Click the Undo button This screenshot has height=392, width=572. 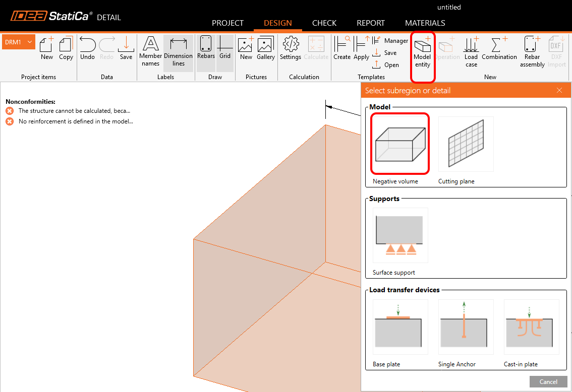point(87,48)
